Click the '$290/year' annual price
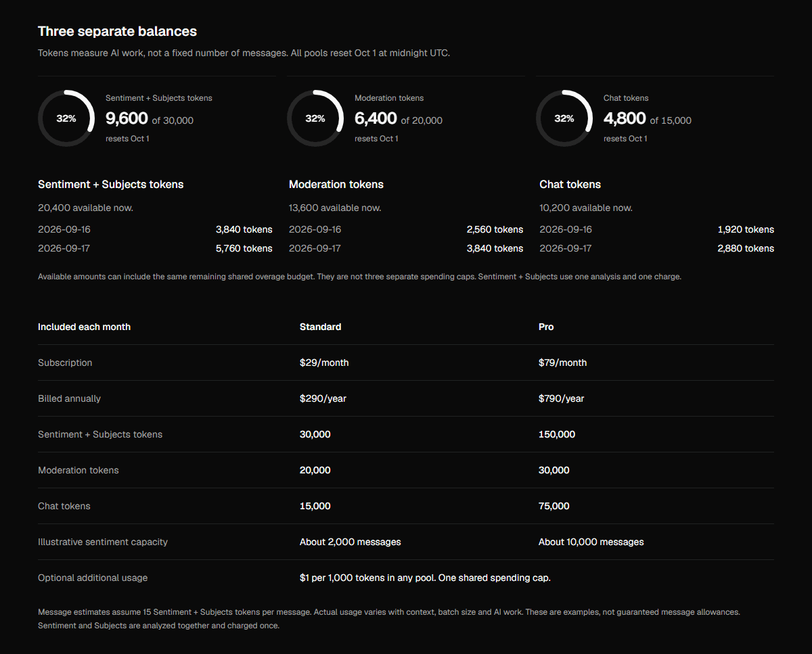The image size is (812, 654). 323,398
